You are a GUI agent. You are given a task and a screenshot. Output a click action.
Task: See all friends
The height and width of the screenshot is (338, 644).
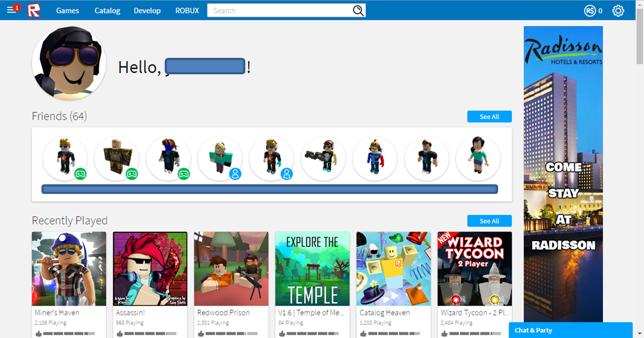click(x=489, y=116)
